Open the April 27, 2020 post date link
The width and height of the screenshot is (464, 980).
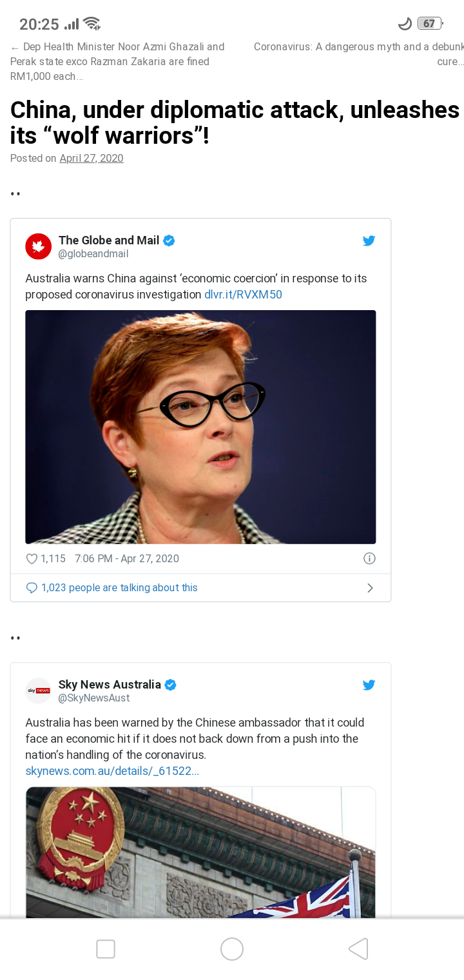[x=92, y=158]
